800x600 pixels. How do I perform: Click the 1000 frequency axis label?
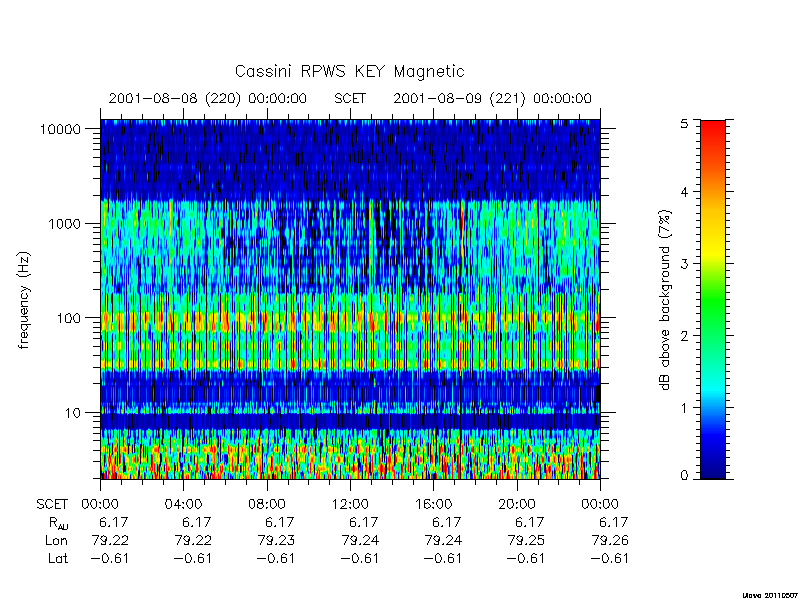(65, 224)
